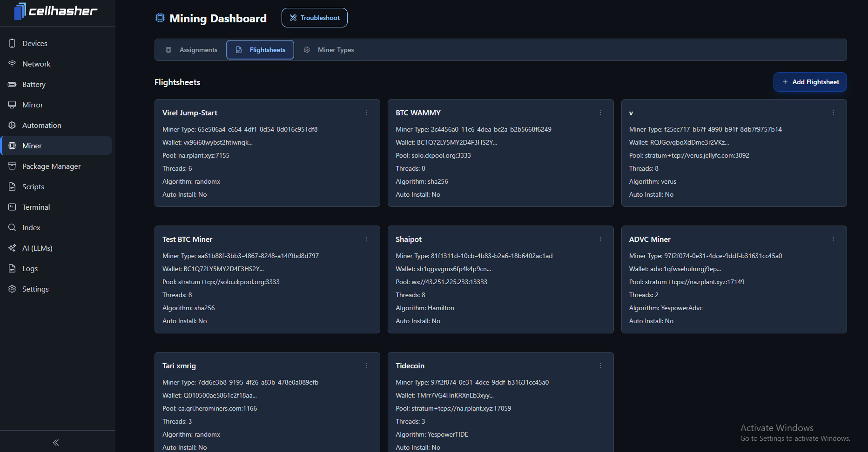The width and height of the screenshot is (868, 452).
Task: Click the Network wifi icon
Action: coord(12,64)
